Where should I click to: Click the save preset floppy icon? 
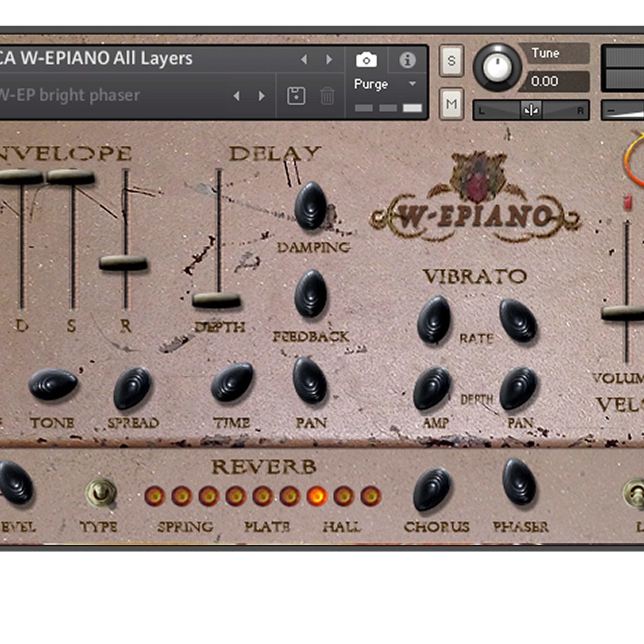click(296, 96)
